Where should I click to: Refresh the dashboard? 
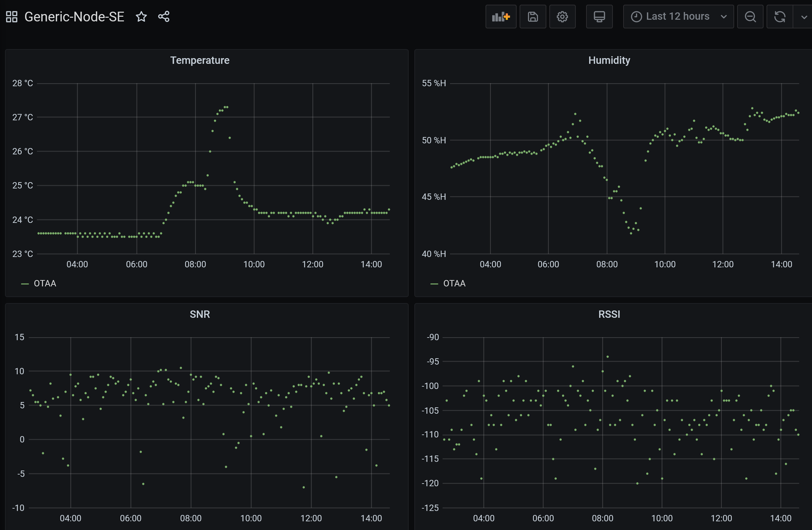(780, 16)
